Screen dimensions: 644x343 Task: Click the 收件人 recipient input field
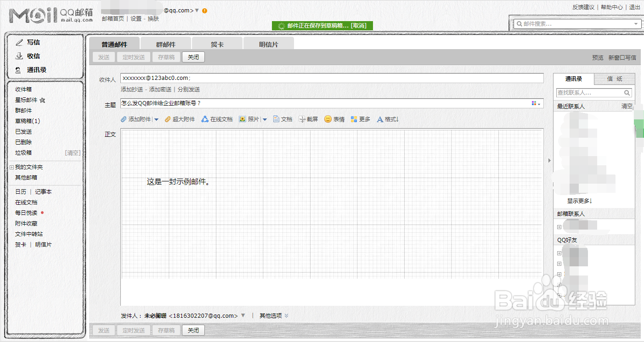pos(332,78)
